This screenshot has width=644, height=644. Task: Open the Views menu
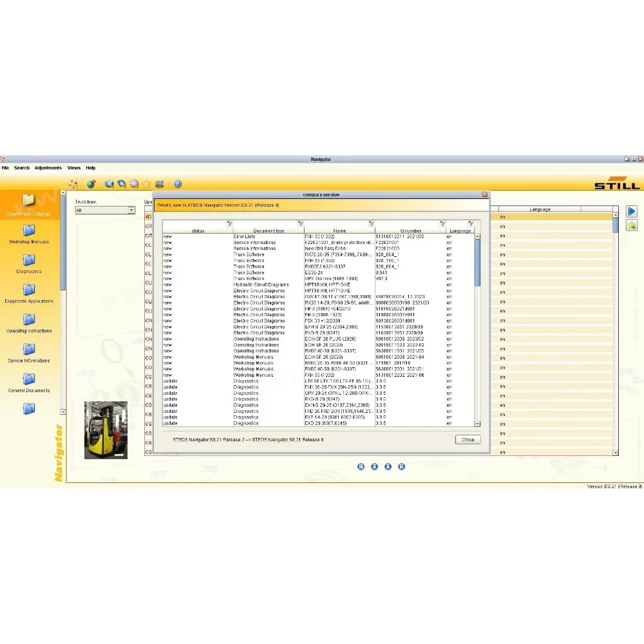pos(74,168)
